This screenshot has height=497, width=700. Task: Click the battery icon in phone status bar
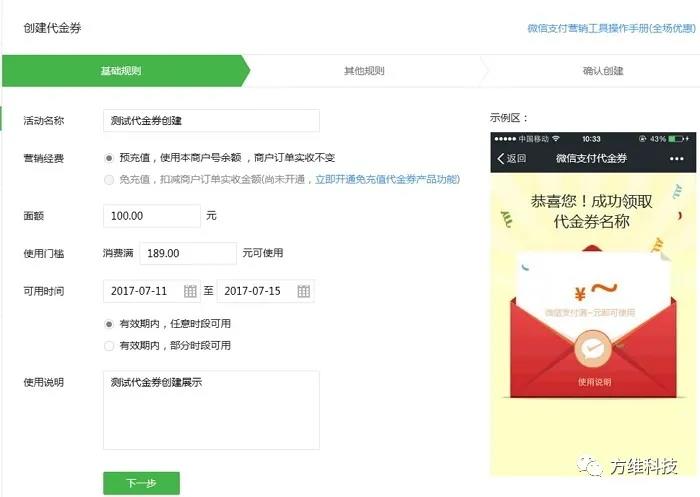click(676, 139)
